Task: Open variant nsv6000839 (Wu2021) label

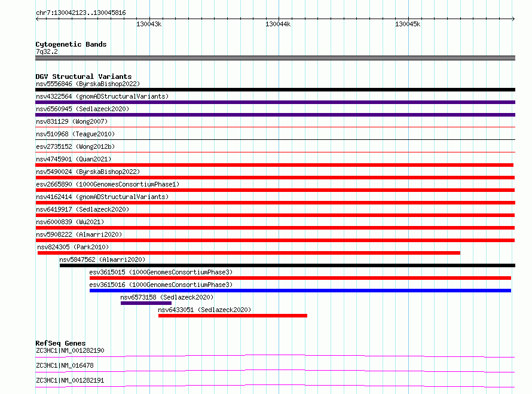Action: tap(70, 222)
